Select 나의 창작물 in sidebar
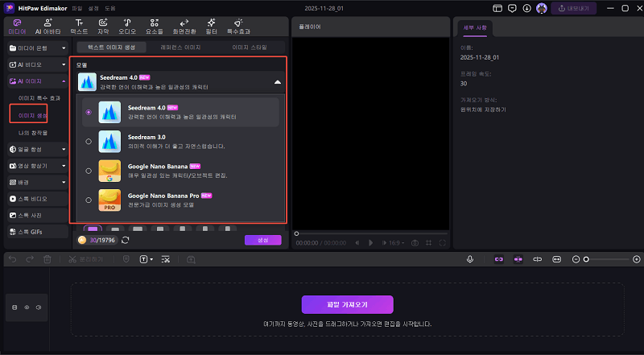 pyautogui.click(x=33, y=133)
